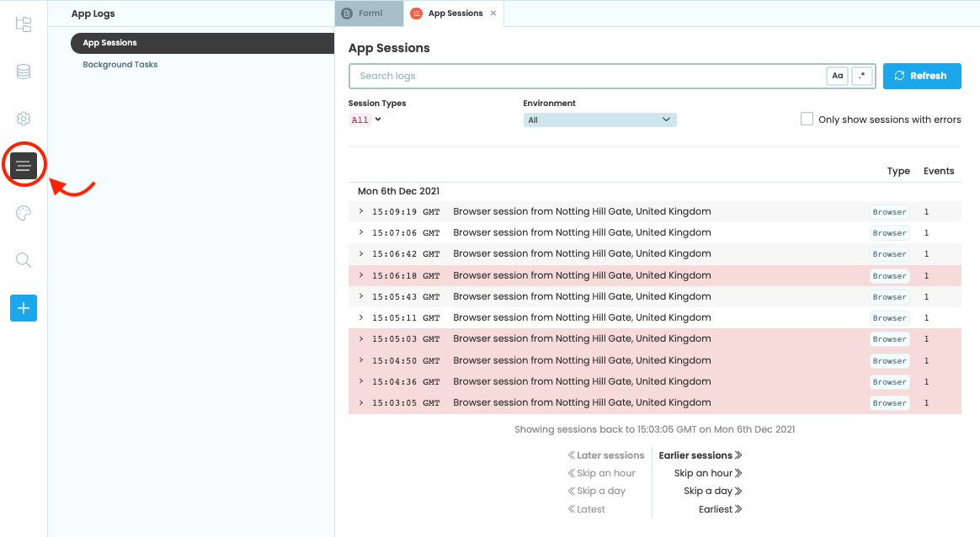Toggle case-sensitive search with the Aa control

tap(837, 76)
